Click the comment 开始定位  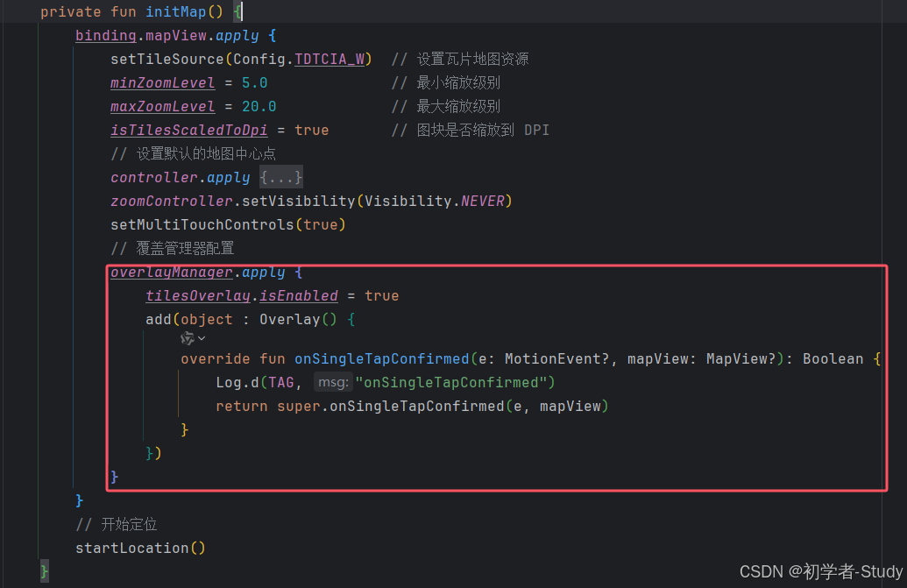(x=117, y=524)
